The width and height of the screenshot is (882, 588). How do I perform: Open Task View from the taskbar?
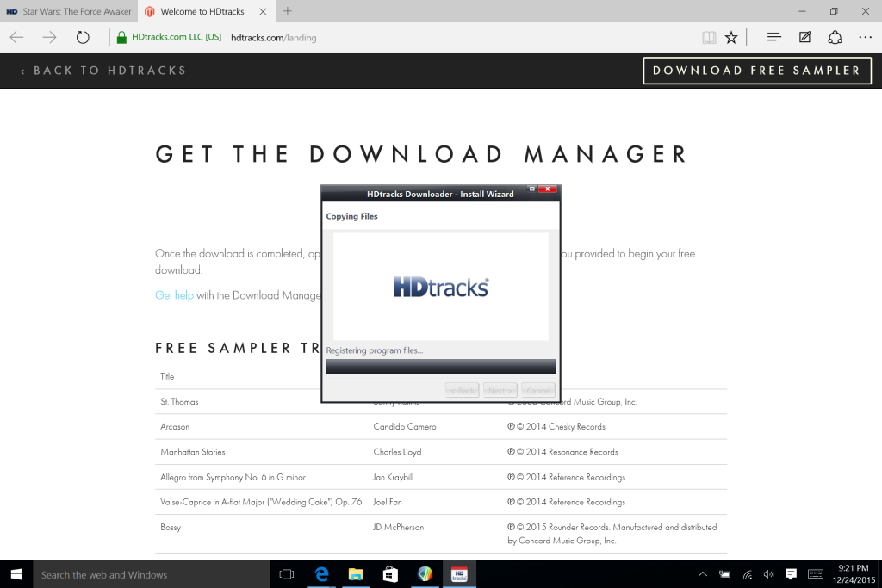tap(287, 574)
